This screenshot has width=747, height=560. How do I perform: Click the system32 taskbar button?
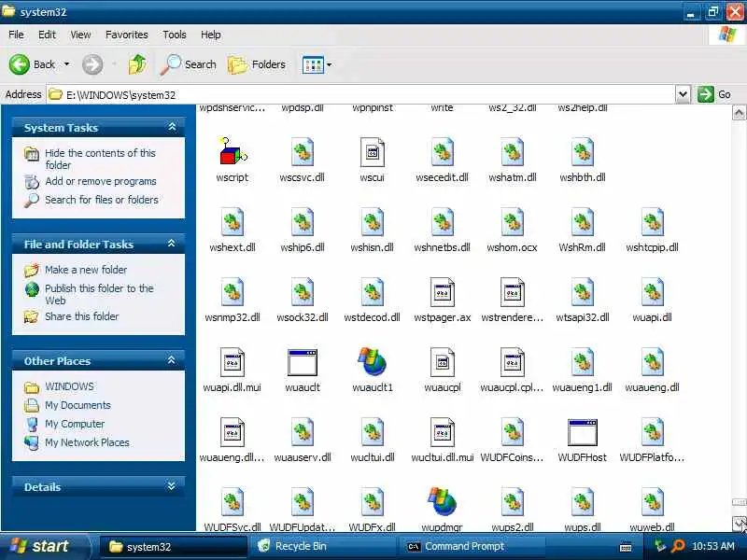coord(174,547)
